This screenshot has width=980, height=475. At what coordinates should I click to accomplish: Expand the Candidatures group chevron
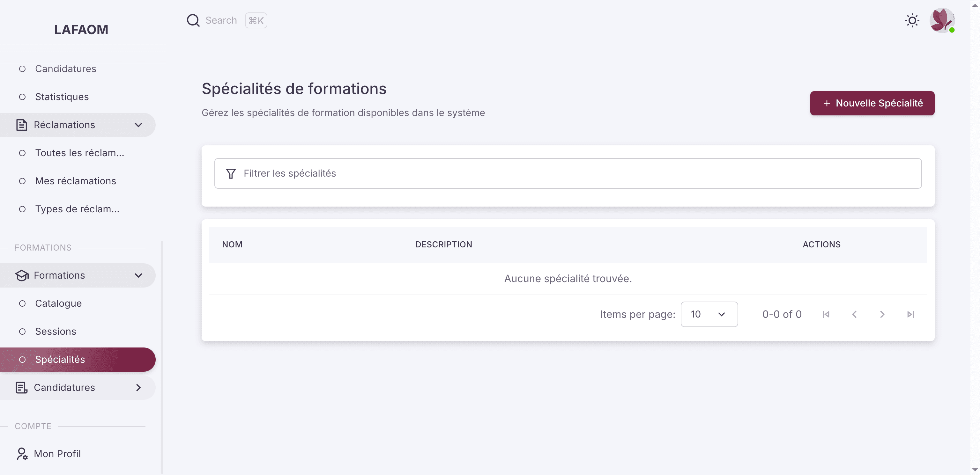[138, 387]
